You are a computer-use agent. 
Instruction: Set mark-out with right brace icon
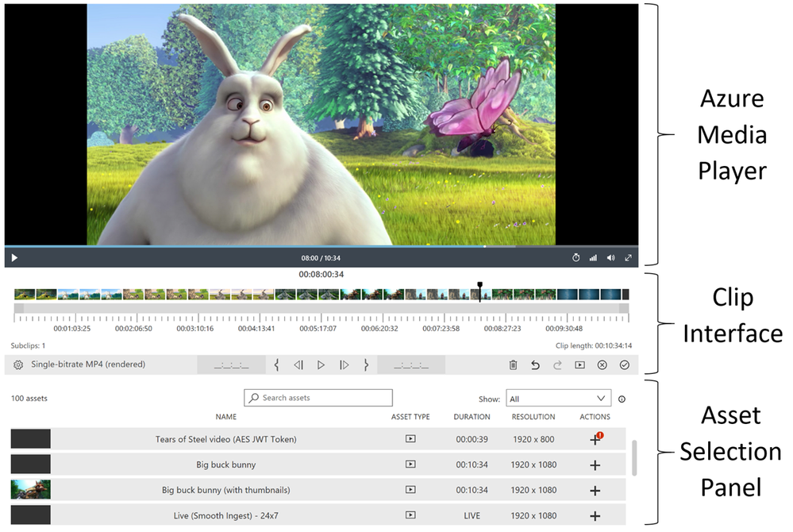366,364
